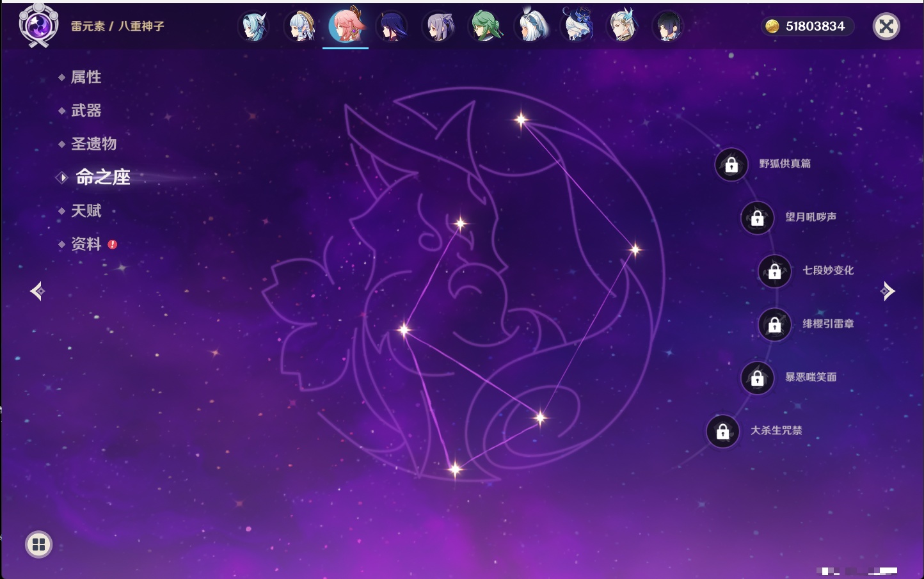Click the Electro element emblem icon

tap(38, 26)
